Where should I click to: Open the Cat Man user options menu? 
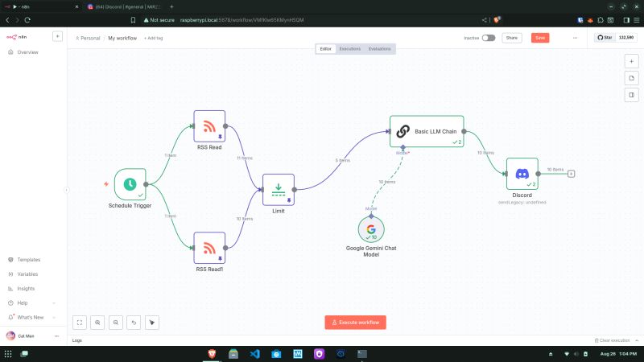pyautogui.click(x=56, y=336)
